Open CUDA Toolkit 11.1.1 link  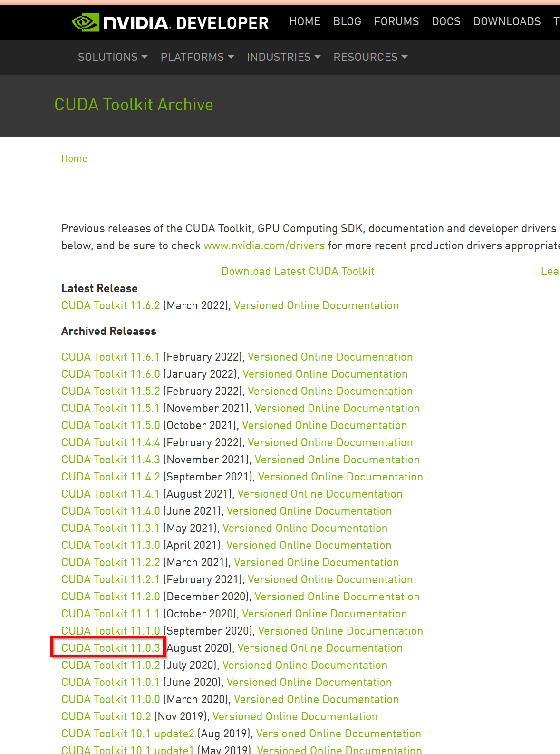pos(111,614)
